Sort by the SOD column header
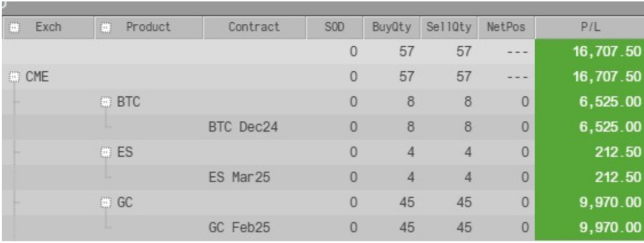644x243 pixels. point(335,28)
